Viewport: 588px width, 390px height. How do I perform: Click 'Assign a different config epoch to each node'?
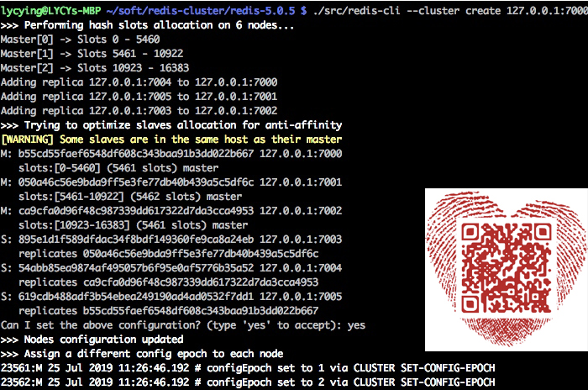154,354
